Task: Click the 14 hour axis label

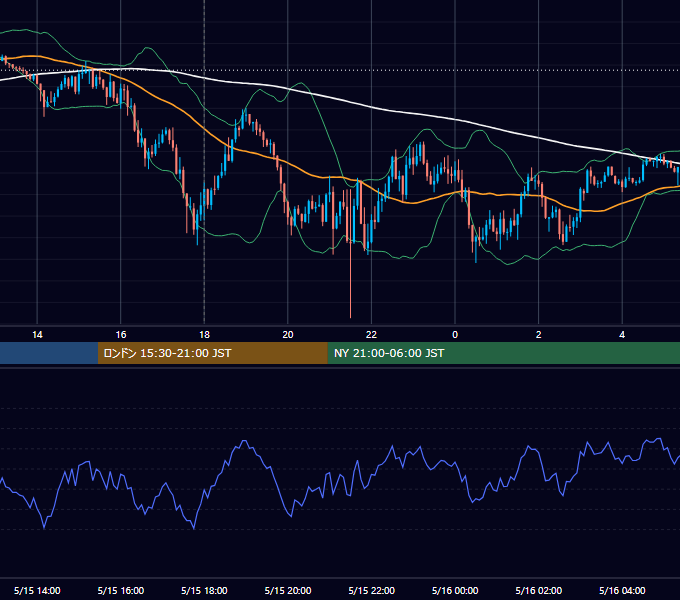Action: 37,335
